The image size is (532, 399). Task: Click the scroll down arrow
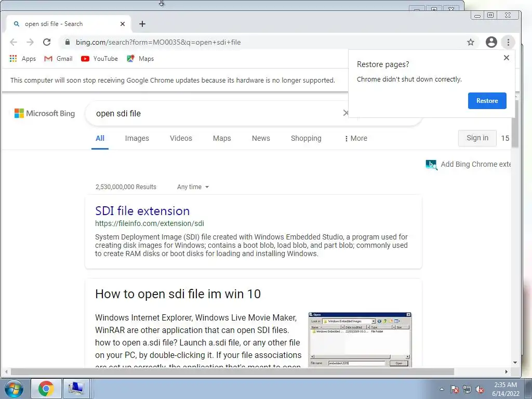pos(515,363)
